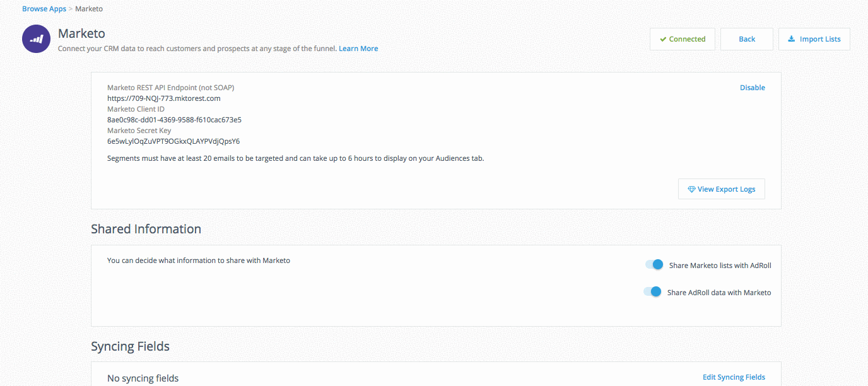Viewport: 868px width, 386px height.
Task: Open Edit Syncing Fields
Action: tap(734, 377)
